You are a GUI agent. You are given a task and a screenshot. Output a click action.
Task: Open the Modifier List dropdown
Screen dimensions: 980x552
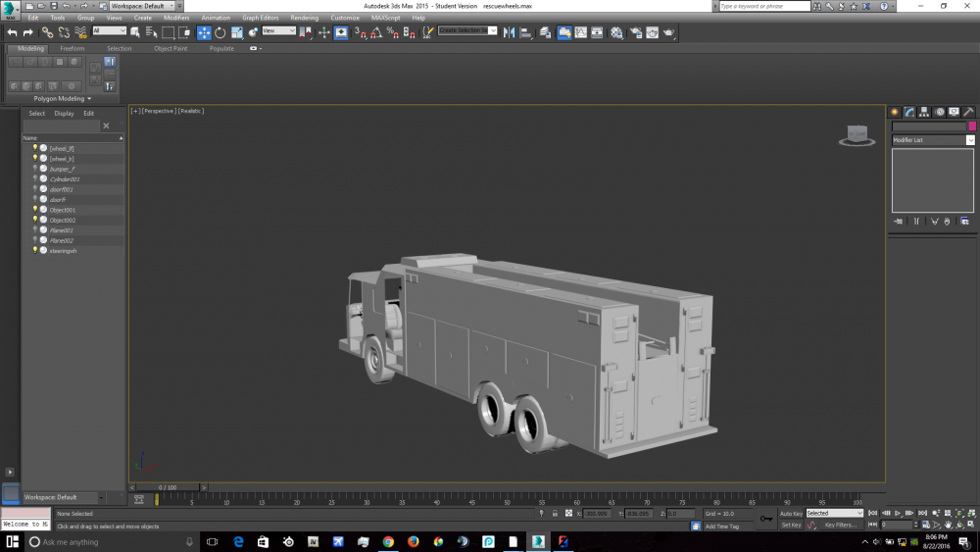(x=933, y=140)
